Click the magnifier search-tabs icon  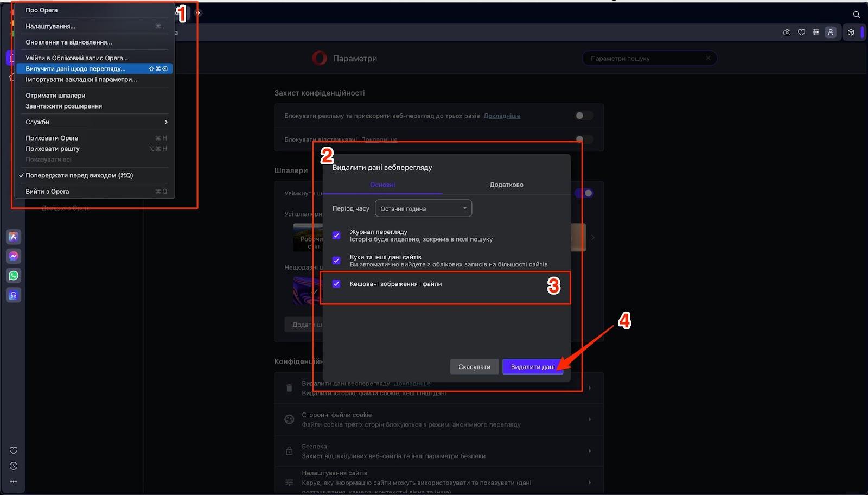coord(857,15)
